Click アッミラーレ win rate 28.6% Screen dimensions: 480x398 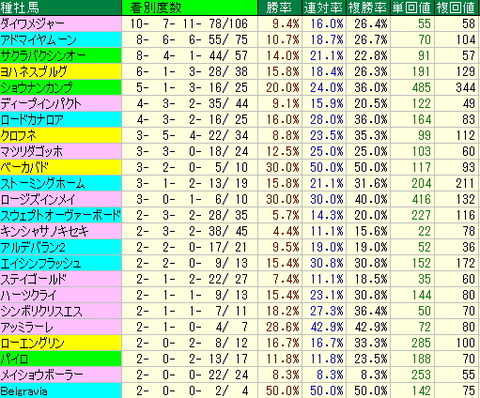[283, 328]
